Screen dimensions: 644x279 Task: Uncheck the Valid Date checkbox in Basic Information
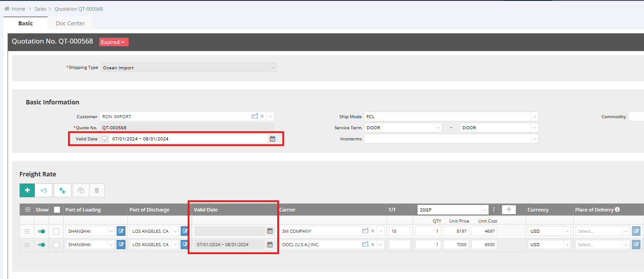[x=105, y=139]
